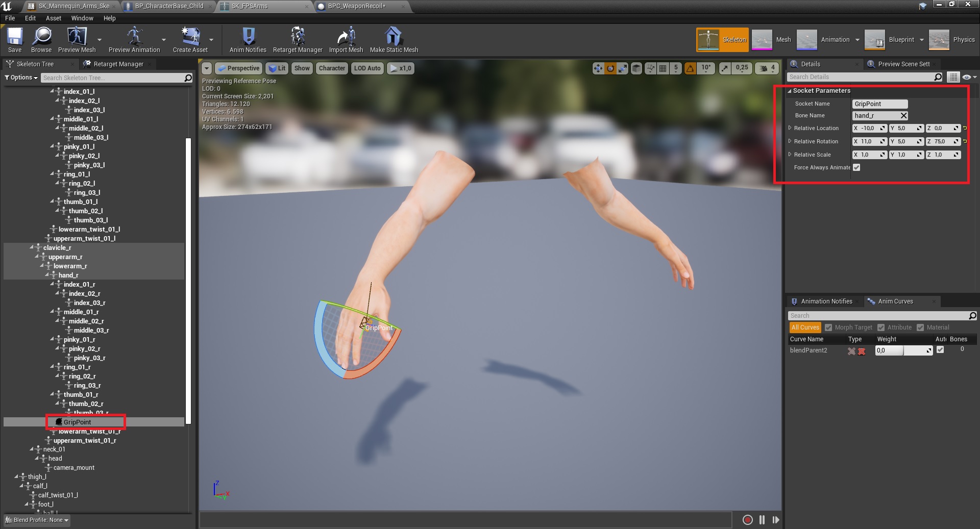Open the Asset menu

[x=53, y=18]
